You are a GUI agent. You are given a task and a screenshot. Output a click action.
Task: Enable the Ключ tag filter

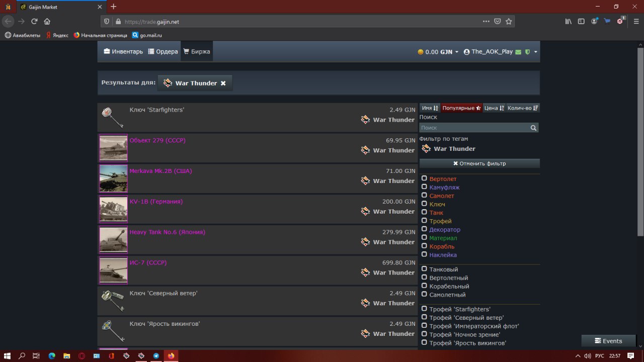click(x=424, y=204)
